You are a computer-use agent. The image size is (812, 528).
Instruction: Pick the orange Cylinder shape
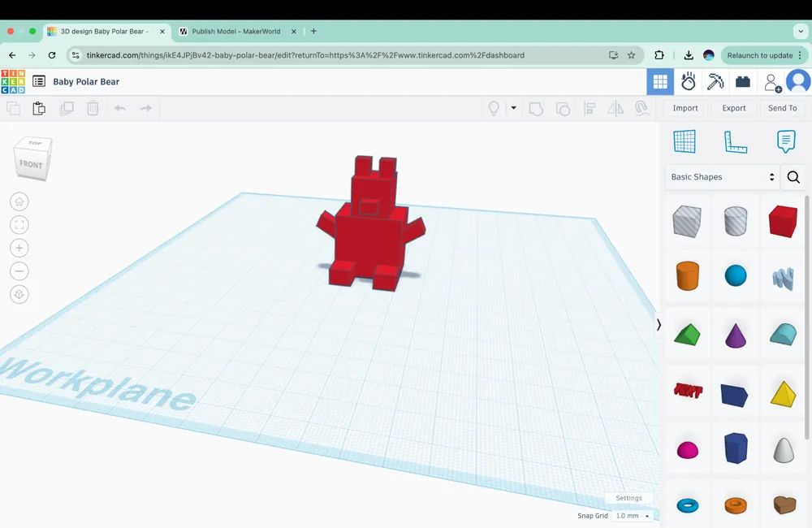(687, 275)
